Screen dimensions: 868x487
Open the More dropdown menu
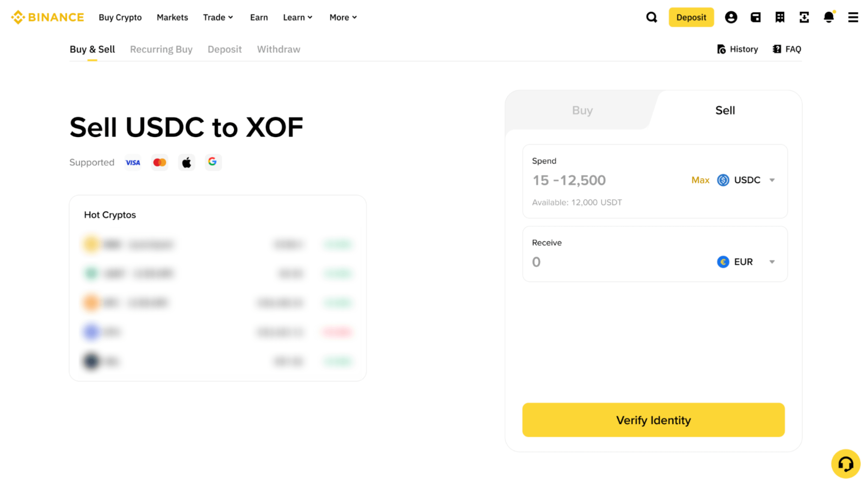tap(343, 17)
